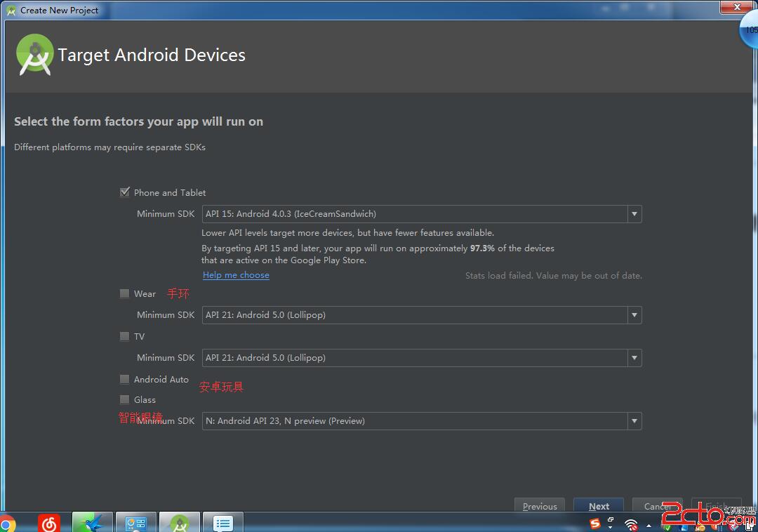The image size is (758, 532).
Task: Click the Stats load failed message text
Action: (x=554, y=275)
